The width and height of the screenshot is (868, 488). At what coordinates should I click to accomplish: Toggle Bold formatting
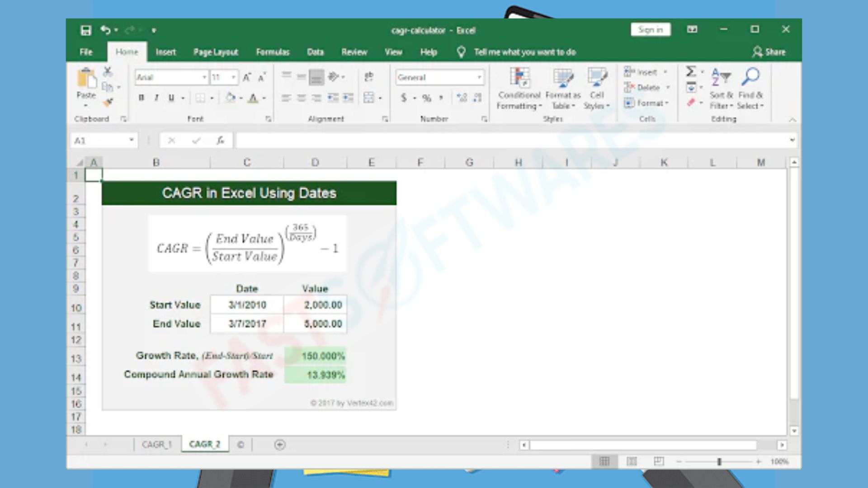[142, 98]
